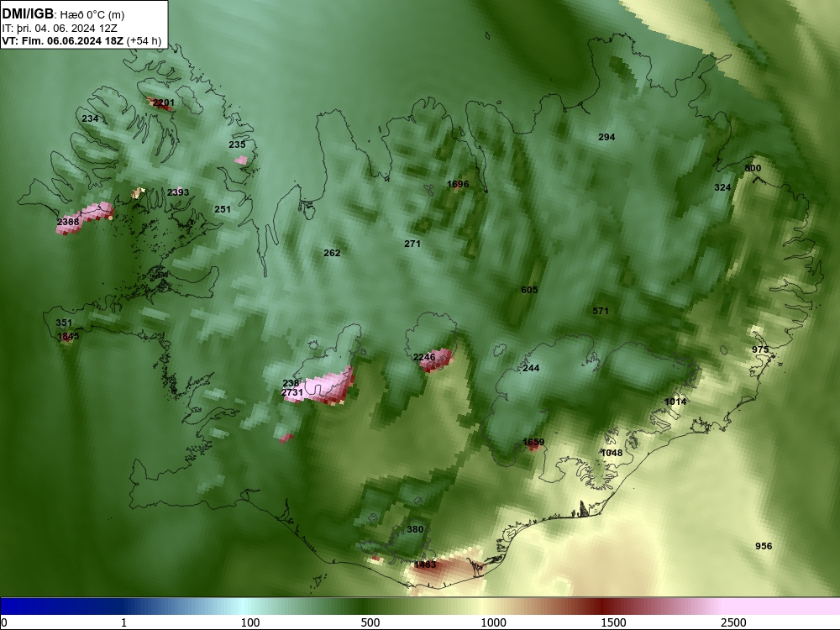Select the 251 height label
This screenshot has height=630, width=840.
pyautogui.click(x=223, y=209)
